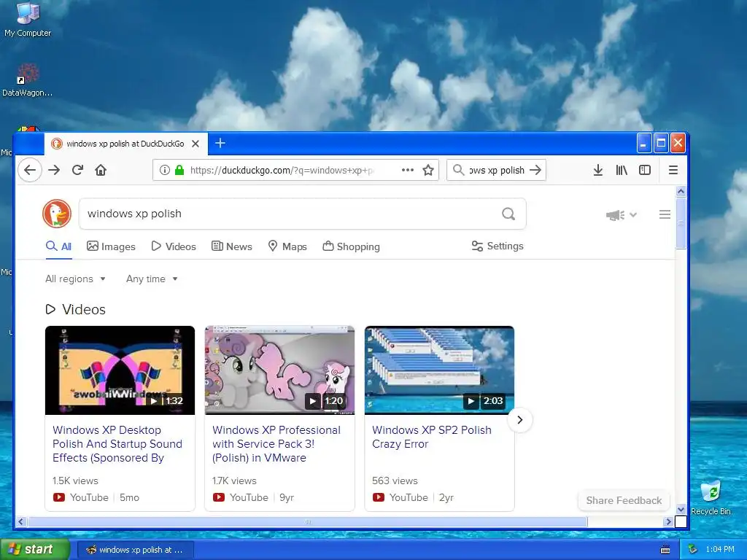Click horizontal scrollbar left arrow
The image size is (747, 560).
click(x=20, y=521)
